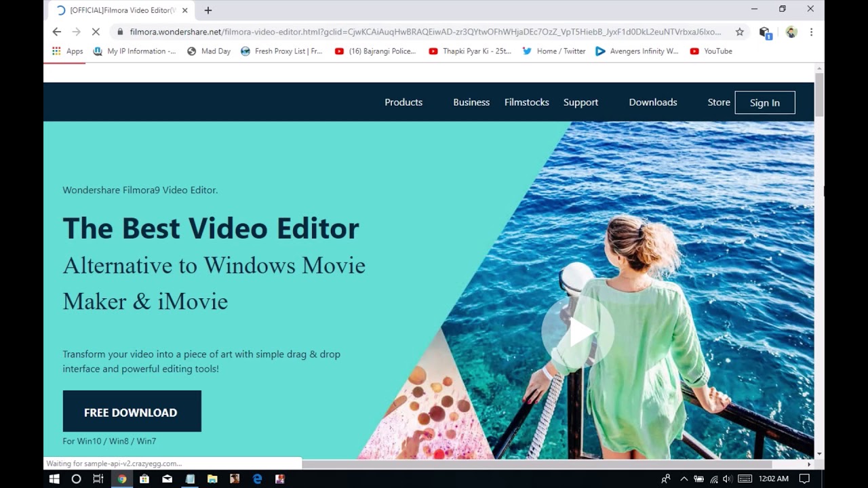Click the Sign In button

point(765,102)
